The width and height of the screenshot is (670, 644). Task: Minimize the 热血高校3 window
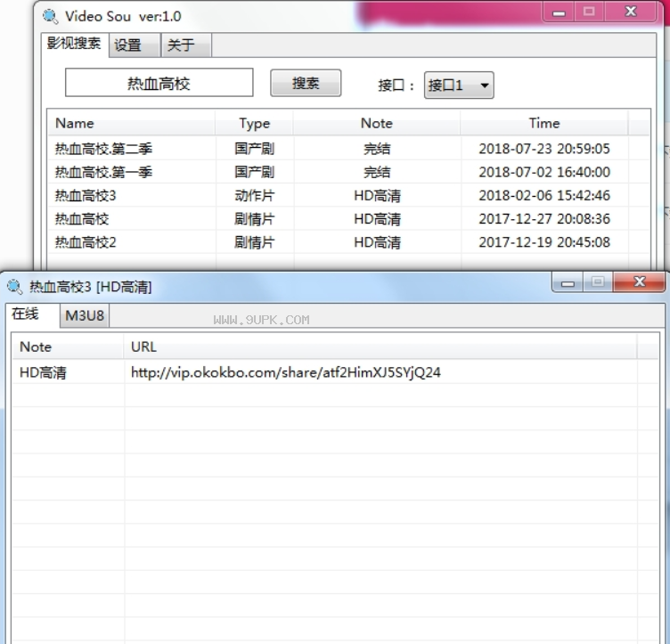(x=568, y=282)
